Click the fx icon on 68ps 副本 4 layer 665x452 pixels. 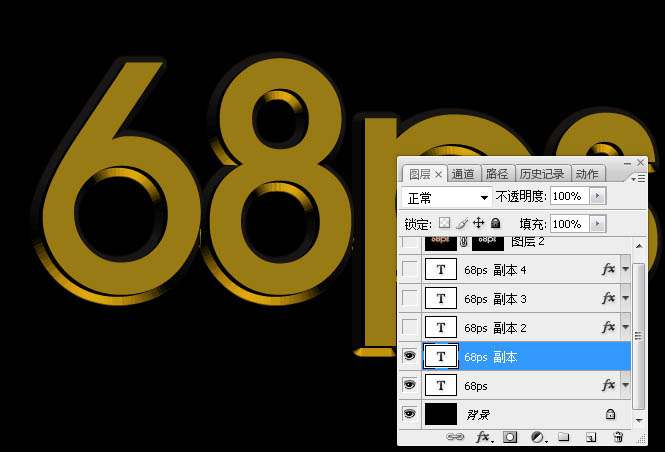(x=608, y=269)
